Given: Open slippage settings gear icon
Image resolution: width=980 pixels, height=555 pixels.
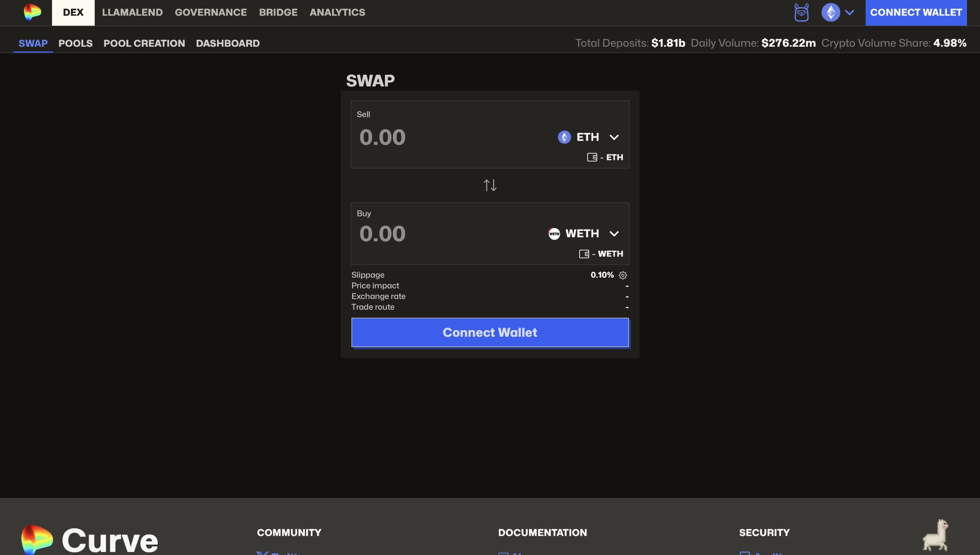Looking at the screenshot, I should 623,275.
